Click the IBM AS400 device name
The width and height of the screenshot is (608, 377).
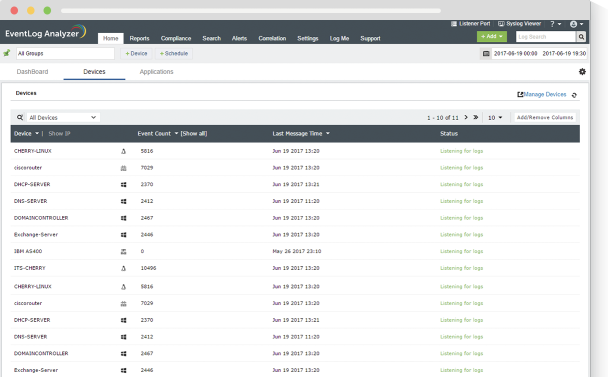(x=28, y=251)
